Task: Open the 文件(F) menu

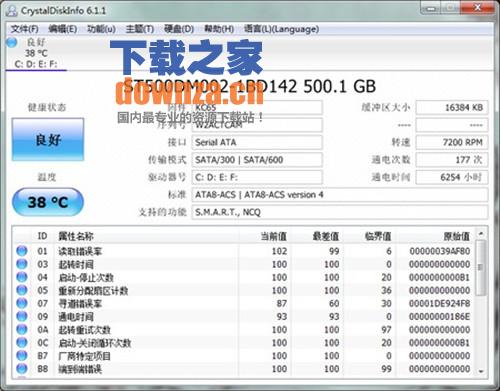Action: pos(25,29)
